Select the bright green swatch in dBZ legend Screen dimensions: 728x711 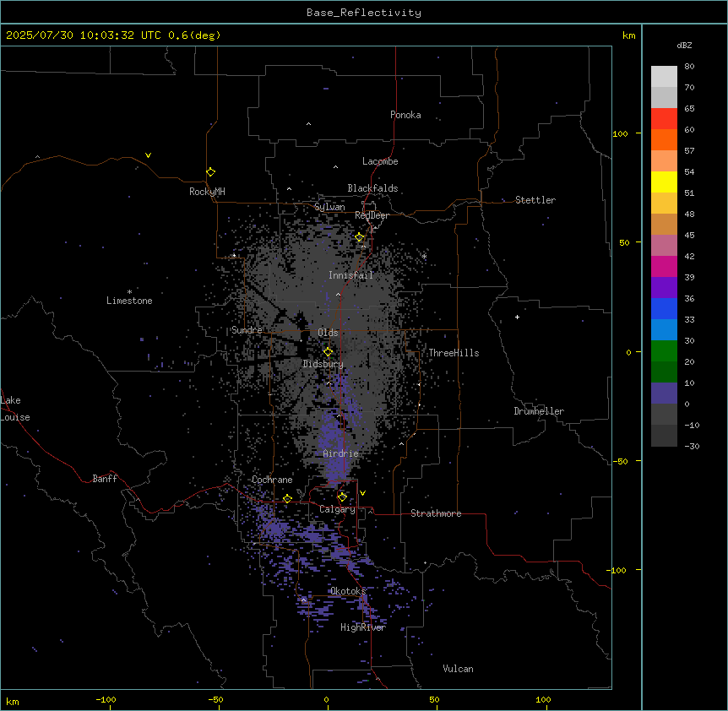[664, 351]
